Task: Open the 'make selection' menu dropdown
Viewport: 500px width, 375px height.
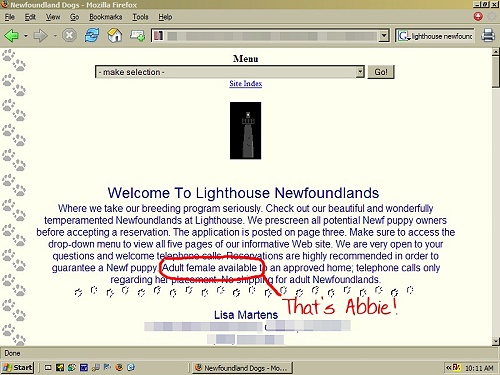Action: (360, 72)
